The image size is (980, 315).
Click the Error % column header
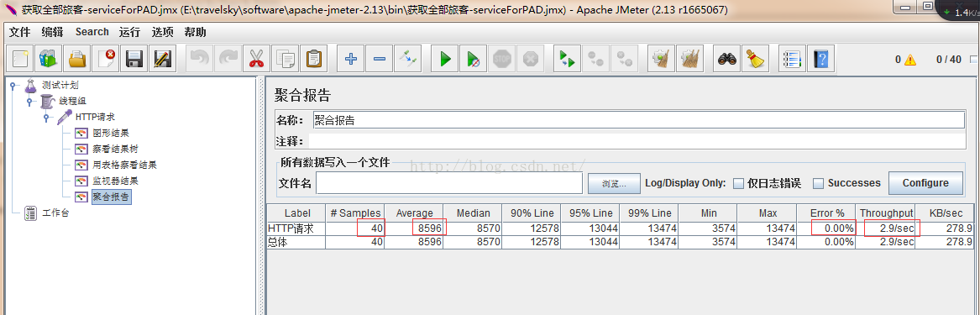pyautogui.click(x=827, y=213)
